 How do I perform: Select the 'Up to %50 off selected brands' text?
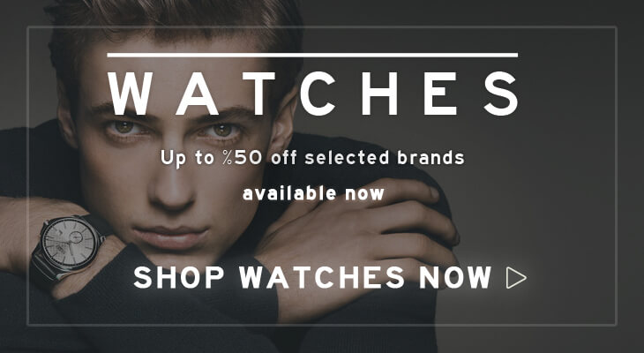(312, 159)
